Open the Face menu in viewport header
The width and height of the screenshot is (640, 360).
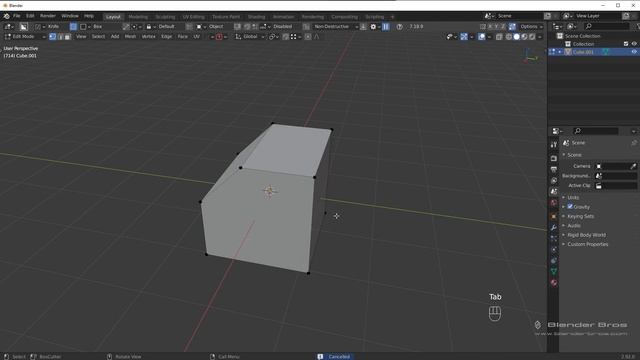coord(182,37)
